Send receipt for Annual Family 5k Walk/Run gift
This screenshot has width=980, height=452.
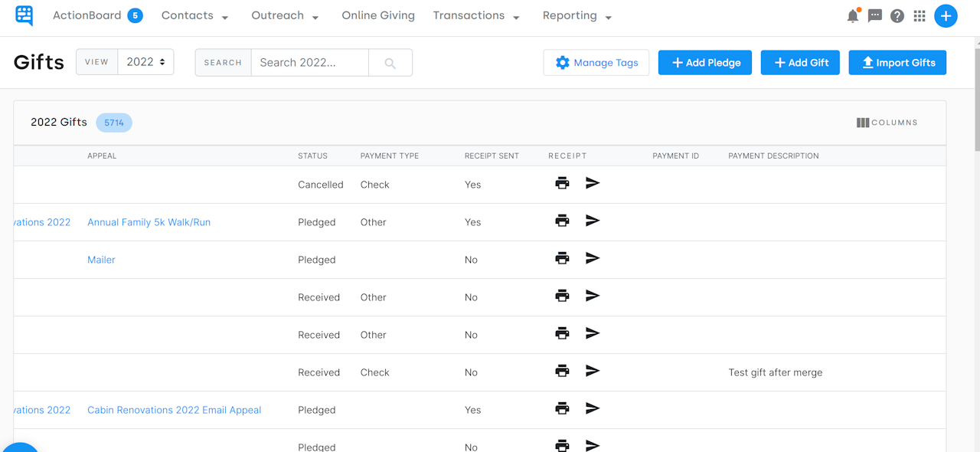tap(593, 221)
